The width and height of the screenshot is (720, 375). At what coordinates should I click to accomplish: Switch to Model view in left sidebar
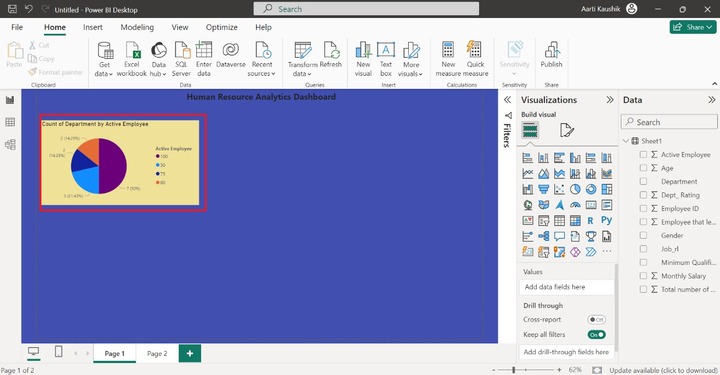[10, 145]
